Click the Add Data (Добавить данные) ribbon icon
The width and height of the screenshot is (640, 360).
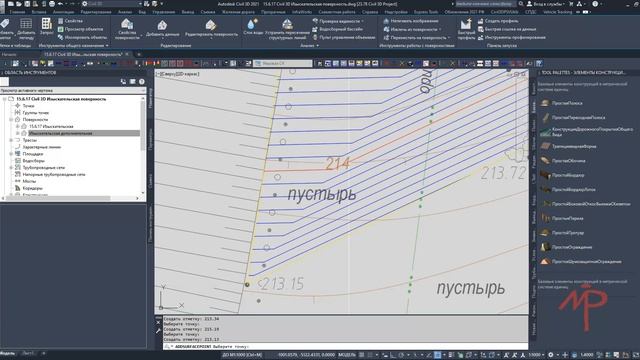coord(162,26)
